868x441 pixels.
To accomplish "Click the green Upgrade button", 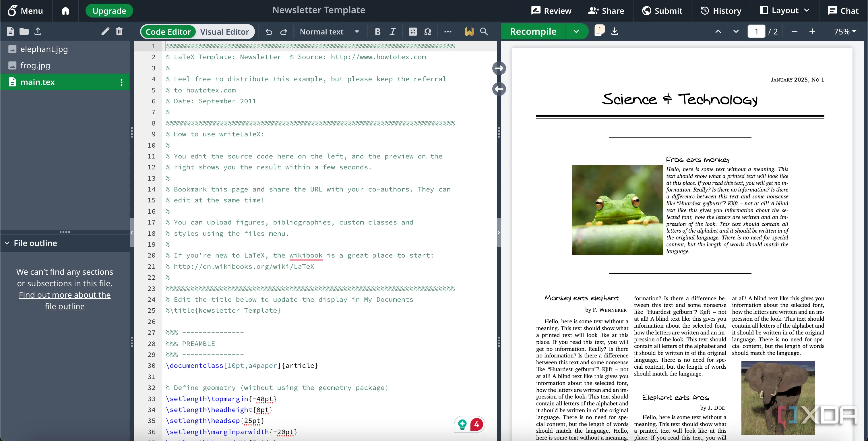I will tap(109, 11).
